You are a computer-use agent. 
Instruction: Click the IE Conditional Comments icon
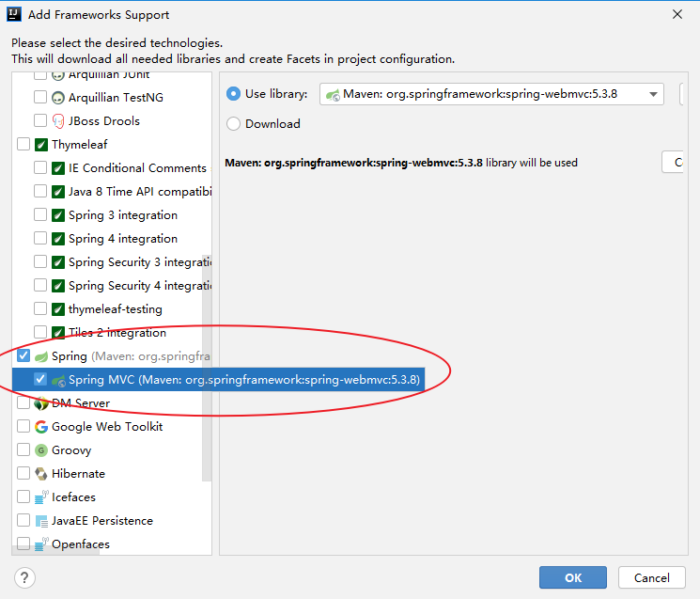(58, 168)
